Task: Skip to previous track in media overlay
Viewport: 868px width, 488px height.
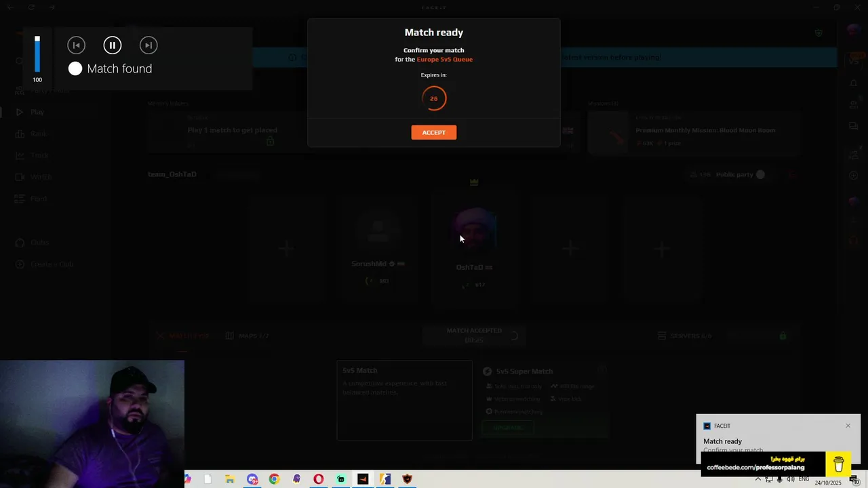Action: 77,45
